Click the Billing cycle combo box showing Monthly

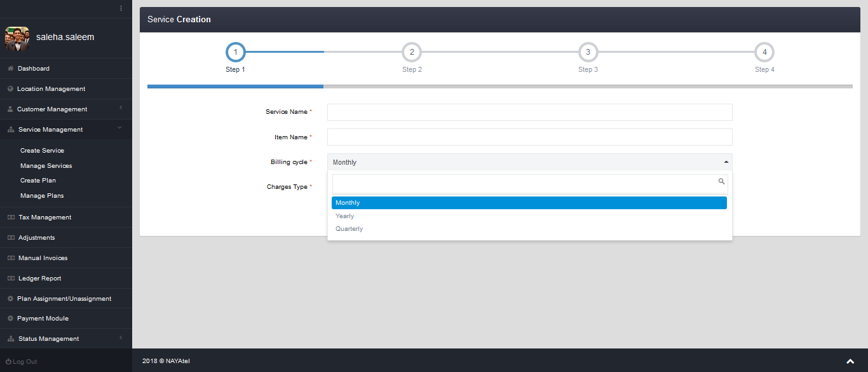529,162
